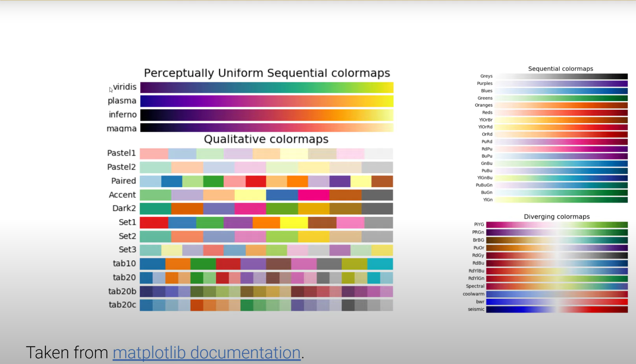Click the viridis colormap gradient bar

(266, 87)
